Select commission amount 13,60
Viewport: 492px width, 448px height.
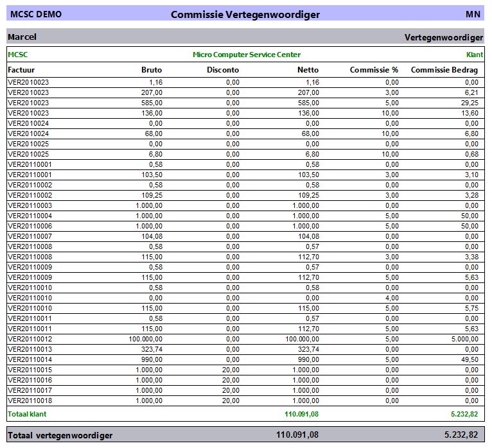point(470,113)
